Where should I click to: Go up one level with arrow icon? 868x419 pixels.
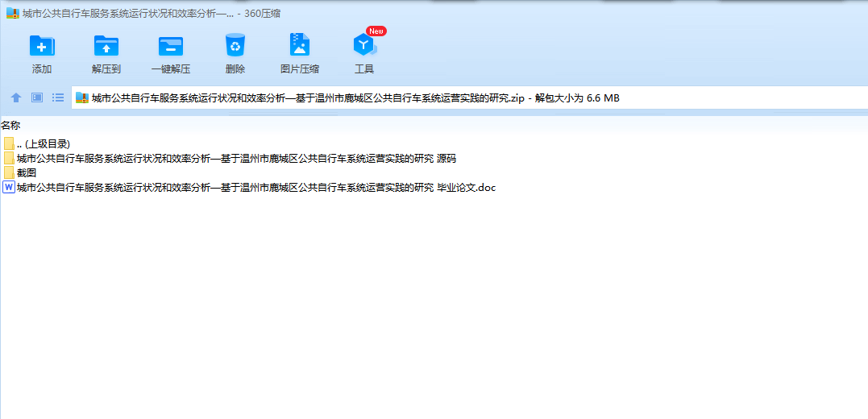(x=16, y=98)
